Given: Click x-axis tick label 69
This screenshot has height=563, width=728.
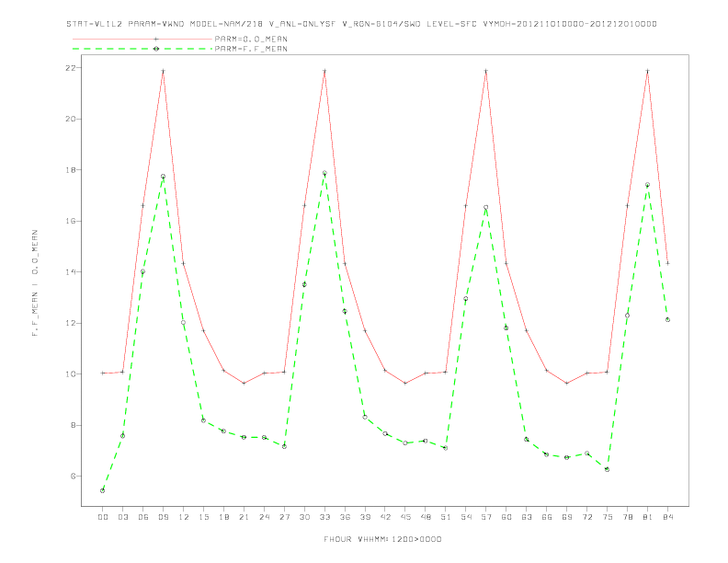Looking at the screenshot, I should tap(567, 517).
